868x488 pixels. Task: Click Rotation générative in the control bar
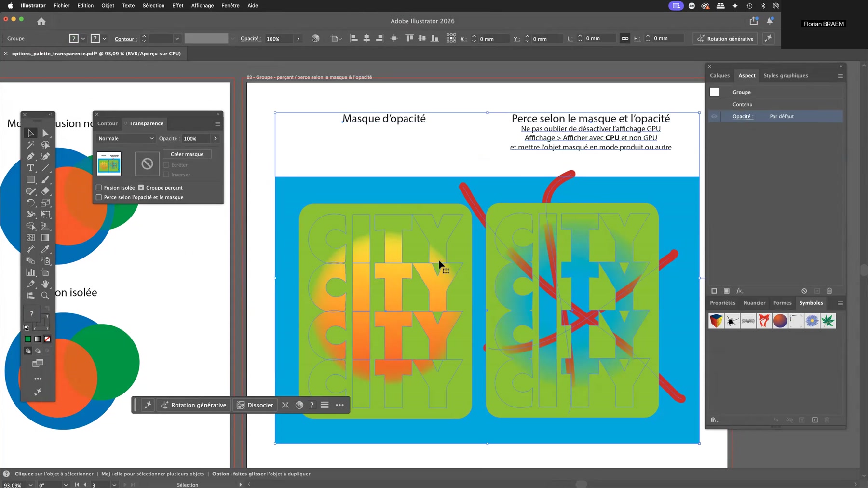click(x=725, y=39)
